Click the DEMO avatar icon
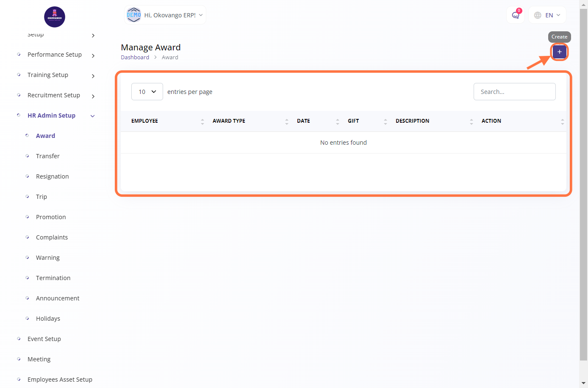 pyautogui.click(x=134, y=15)
